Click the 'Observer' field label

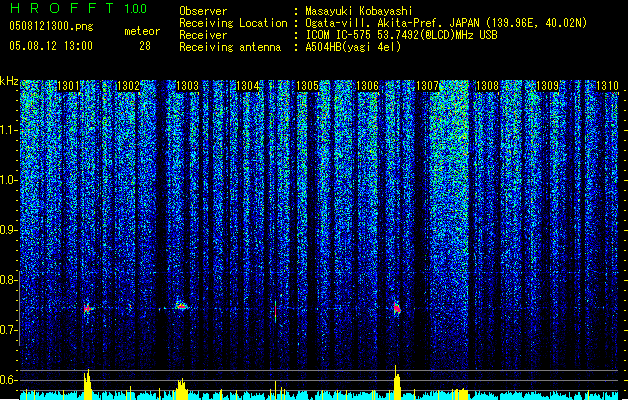203,11
